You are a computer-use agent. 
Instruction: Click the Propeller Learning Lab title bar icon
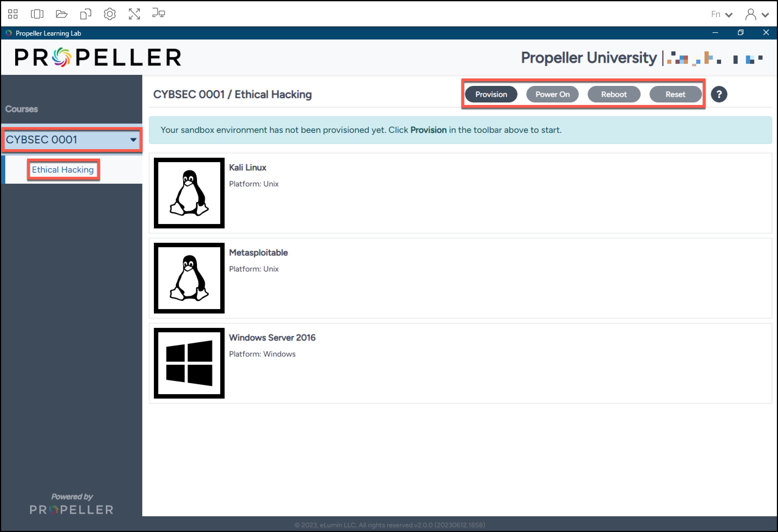coord(9,33)
